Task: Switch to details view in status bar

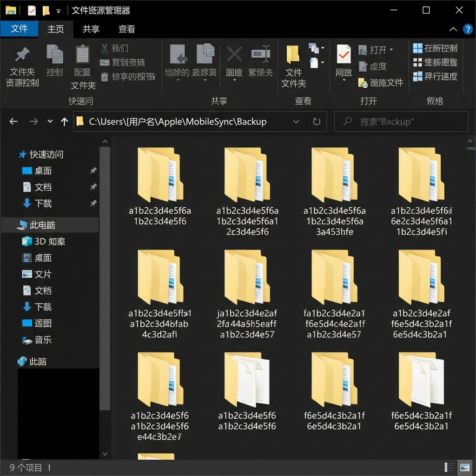Action: (x=450, y=467)
